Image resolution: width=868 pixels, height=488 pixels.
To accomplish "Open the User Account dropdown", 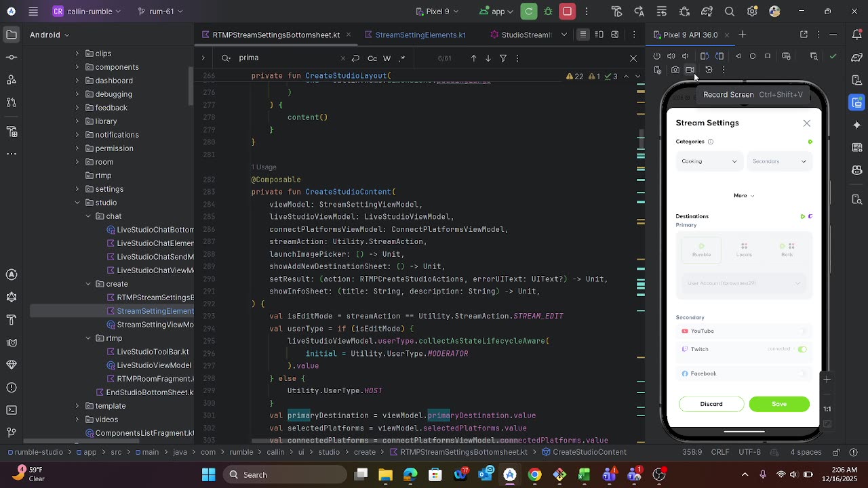I will tap(744, 283).
